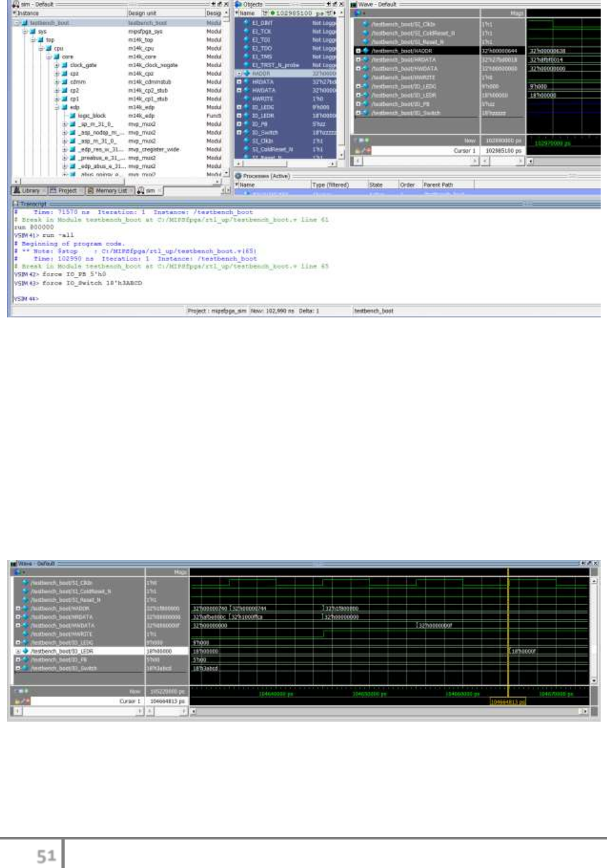Click the EJ_TCK signal icon

(246, 31)
